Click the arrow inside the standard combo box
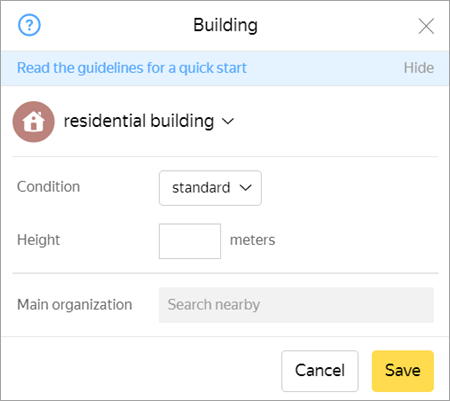This screenshot has width=450, height=401. pyautogui.click(x=245, y=188)
